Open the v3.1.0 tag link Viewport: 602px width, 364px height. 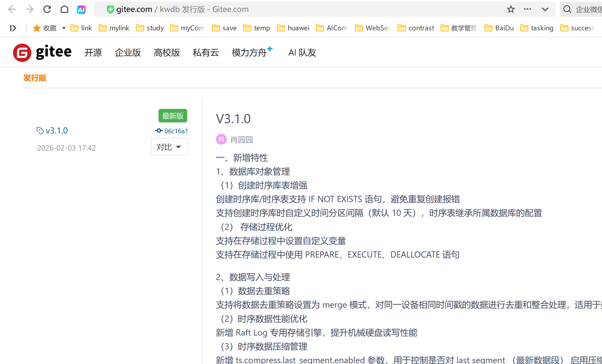pos(56,131)
